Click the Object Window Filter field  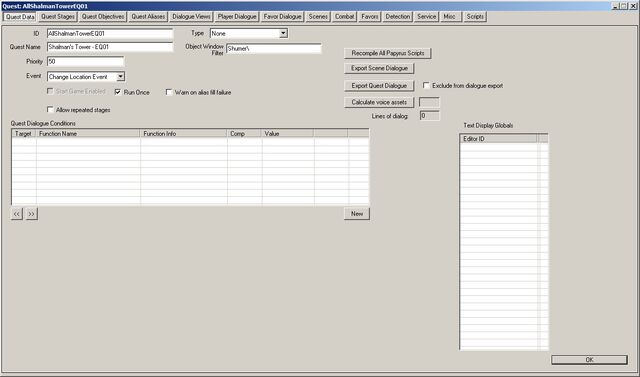(x=274, y=49)
